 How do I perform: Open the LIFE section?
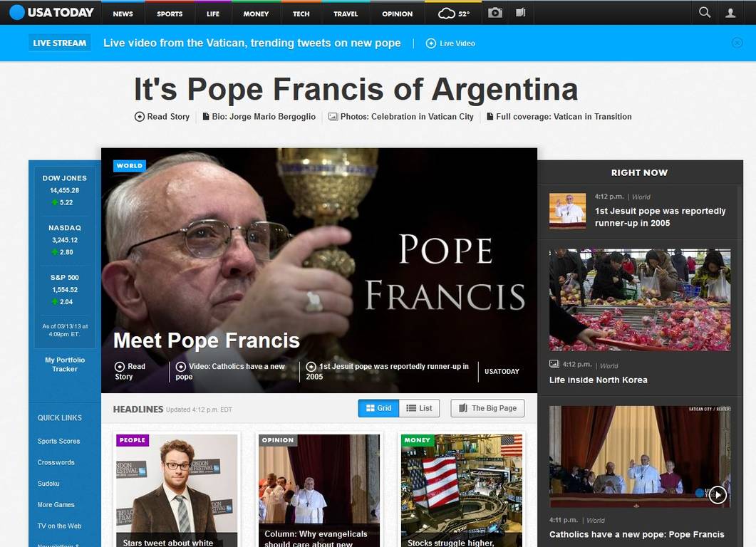[x=212, y=14]
